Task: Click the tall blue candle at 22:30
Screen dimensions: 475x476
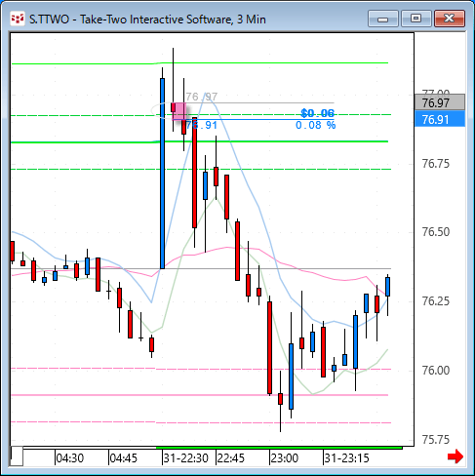Action: [x=162, y=174]
